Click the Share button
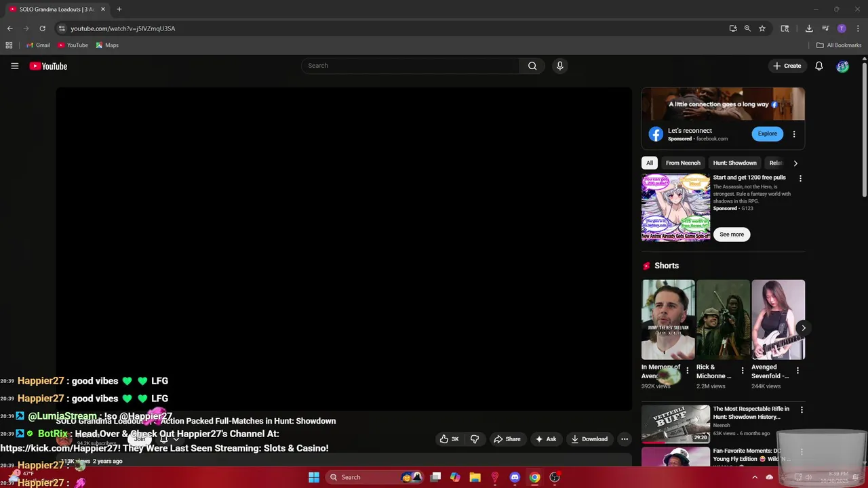Viewport: 868px width, 488px height. click(507, 439)
